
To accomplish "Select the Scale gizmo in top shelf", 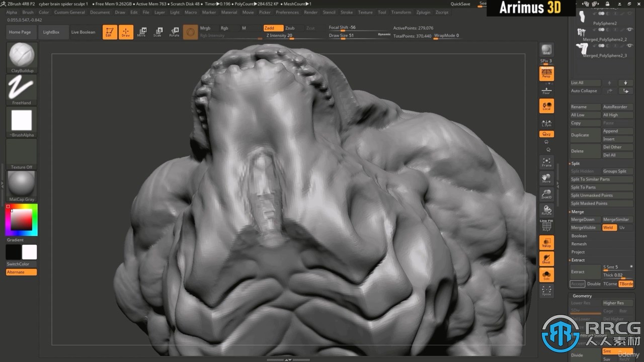I will click(158, 32).
